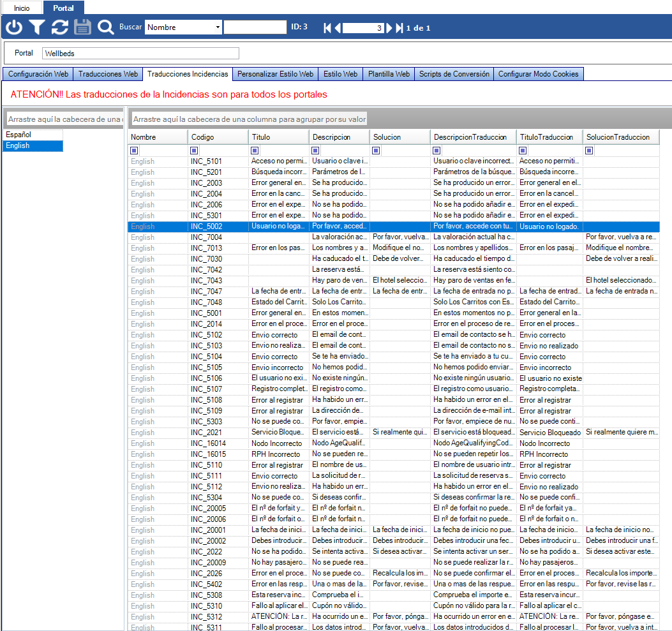This screenshot has height=631, width=672.
Task: Switch to the Inicio tab
Action: pyautogui.click(x=22, y=8)
